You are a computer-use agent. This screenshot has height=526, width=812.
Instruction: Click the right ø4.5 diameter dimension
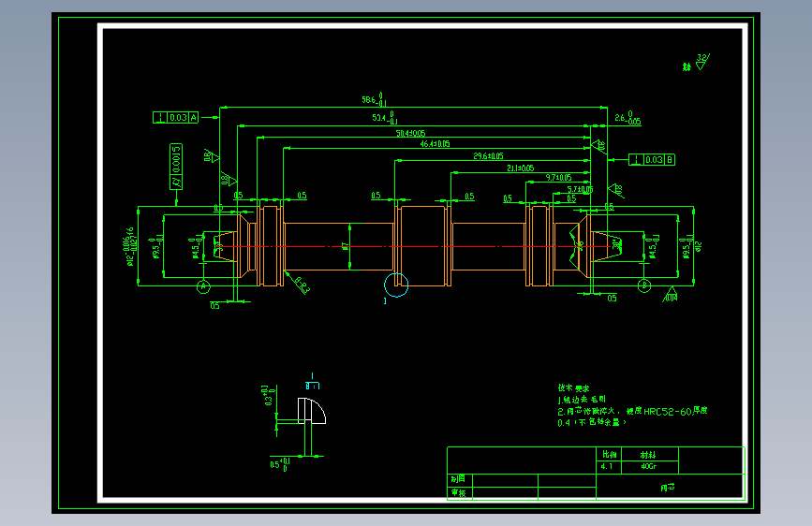pos(654,246)
